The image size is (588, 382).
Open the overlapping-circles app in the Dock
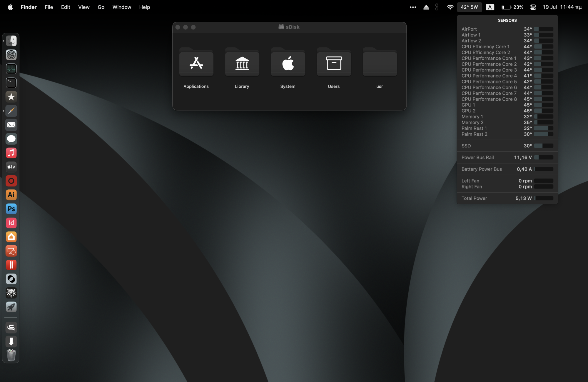pos(11,279)
